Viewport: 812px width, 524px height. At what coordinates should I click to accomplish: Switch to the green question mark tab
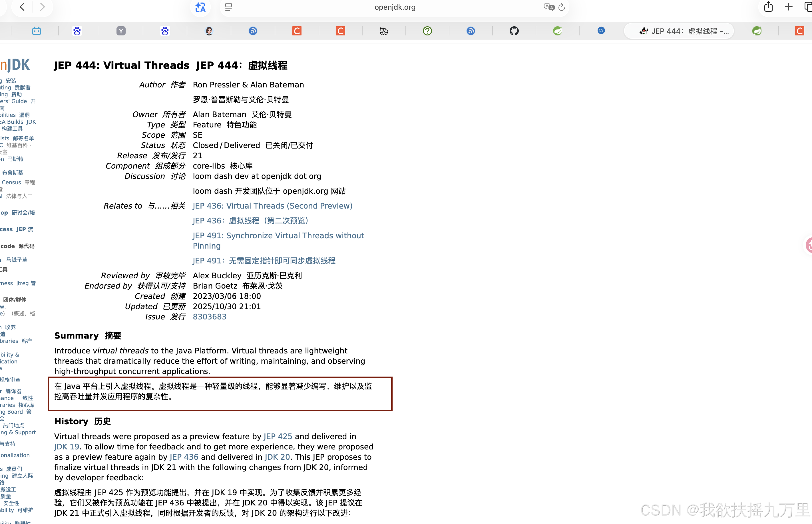[x=427, y=31]
